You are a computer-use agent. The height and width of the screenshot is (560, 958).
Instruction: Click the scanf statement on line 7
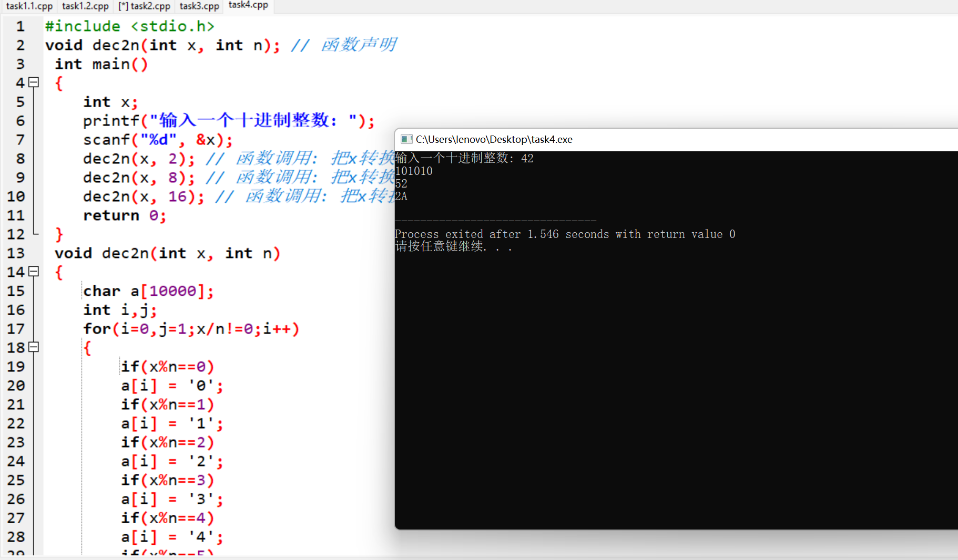(158, 140)
